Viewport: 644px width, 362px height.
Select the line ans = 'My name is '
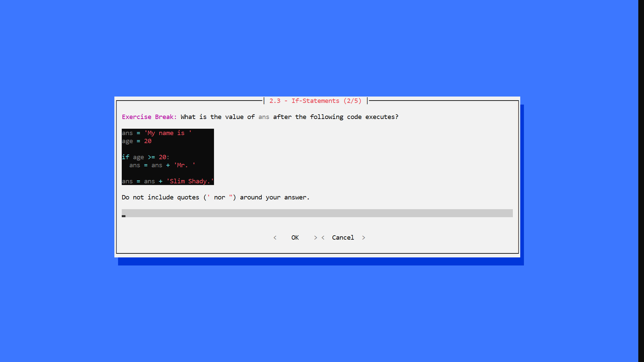156,133
